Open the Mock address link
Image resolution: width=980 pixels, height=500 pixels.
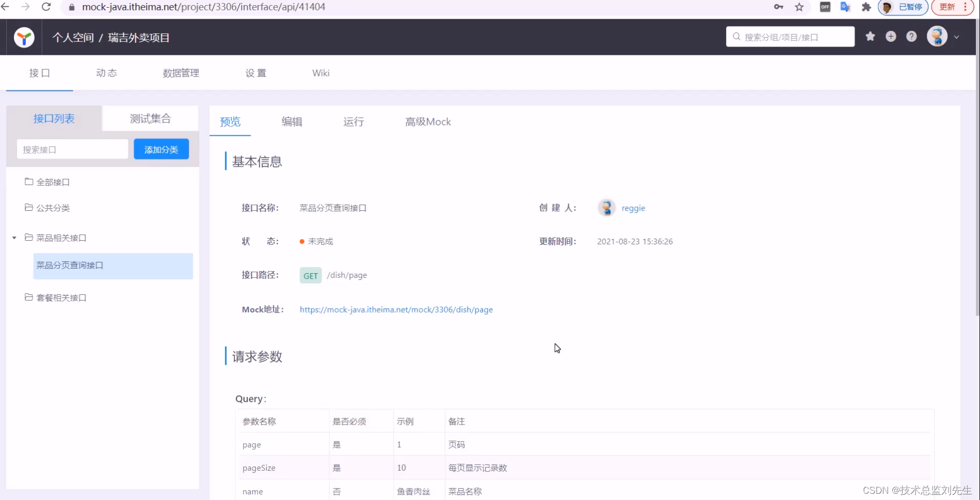point(396,309)
